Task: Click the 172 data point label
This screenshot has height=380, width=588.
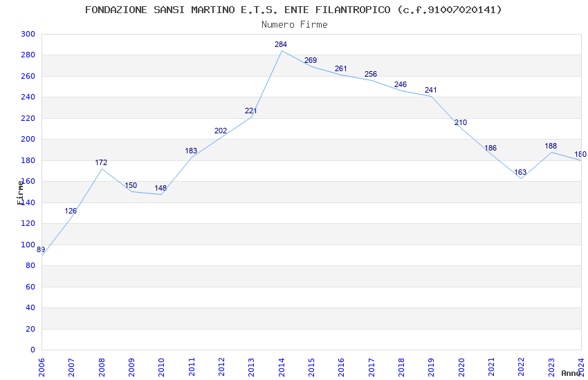Action: point(101,162)
